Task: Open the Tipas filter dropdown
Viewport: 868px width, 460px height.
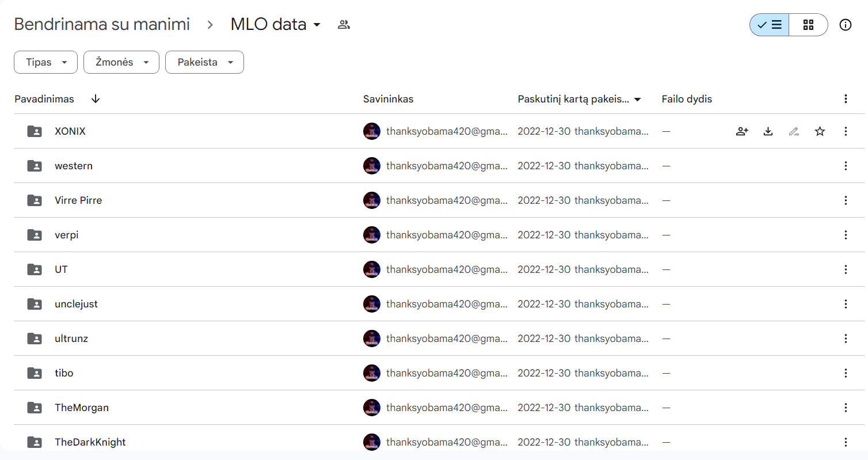Action: [45, 62]
